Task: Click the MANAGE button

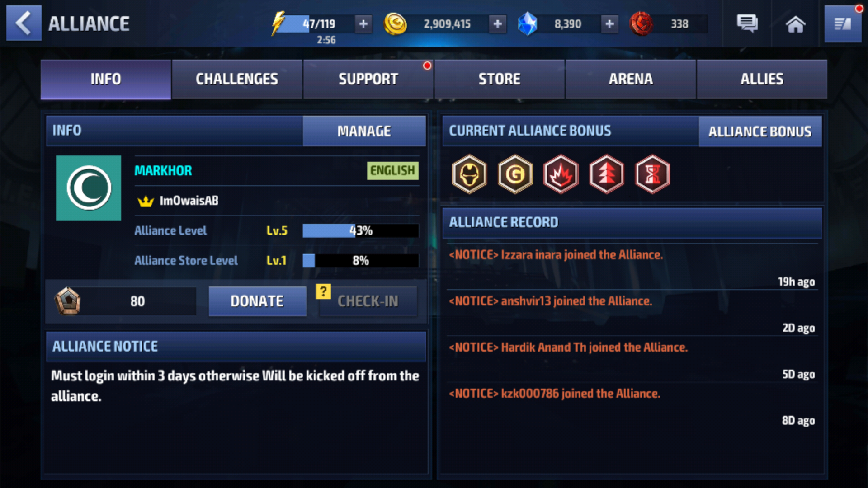Action: pos(364,131)
